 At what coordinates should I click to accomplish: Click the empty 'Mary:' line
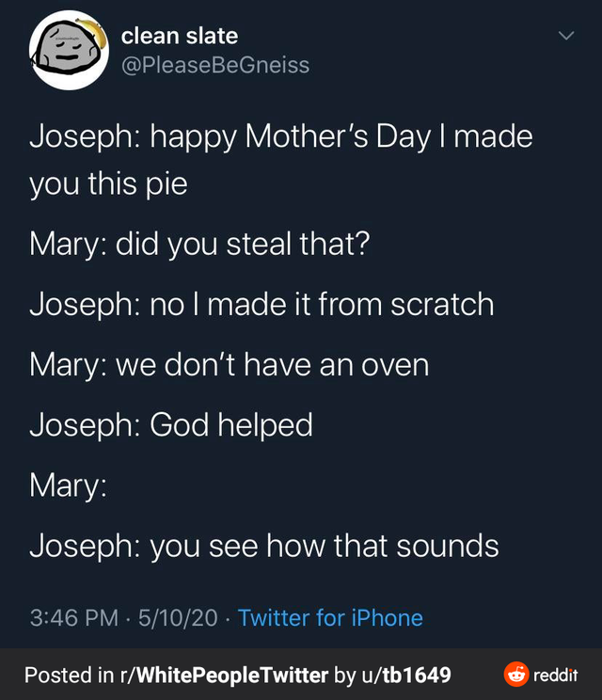68,485
